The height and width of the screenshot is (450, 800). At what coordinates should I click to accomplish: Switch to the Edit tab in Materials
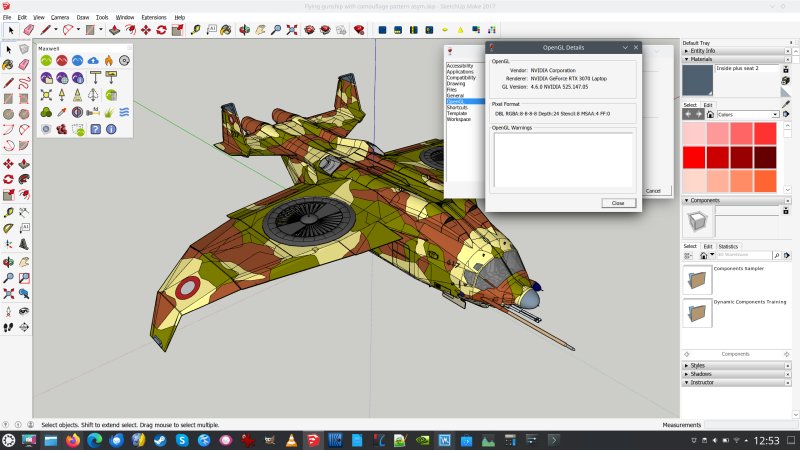click(x=708, y=105)
